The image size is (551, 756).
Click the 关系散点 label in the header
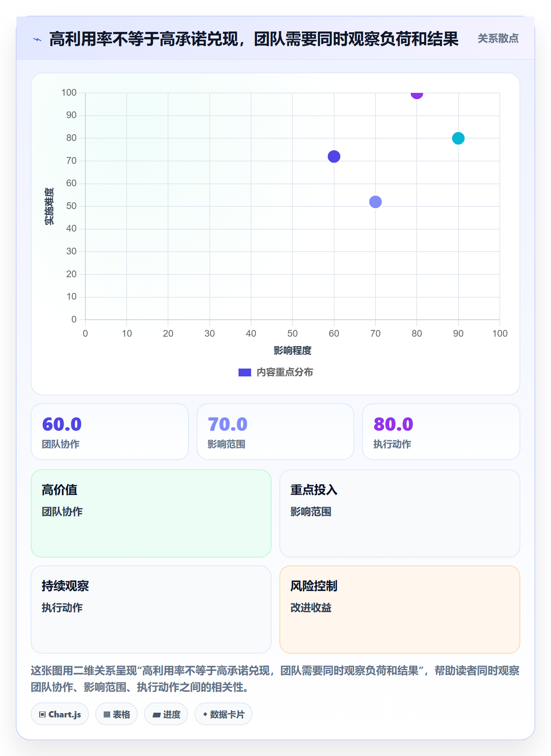498,39
